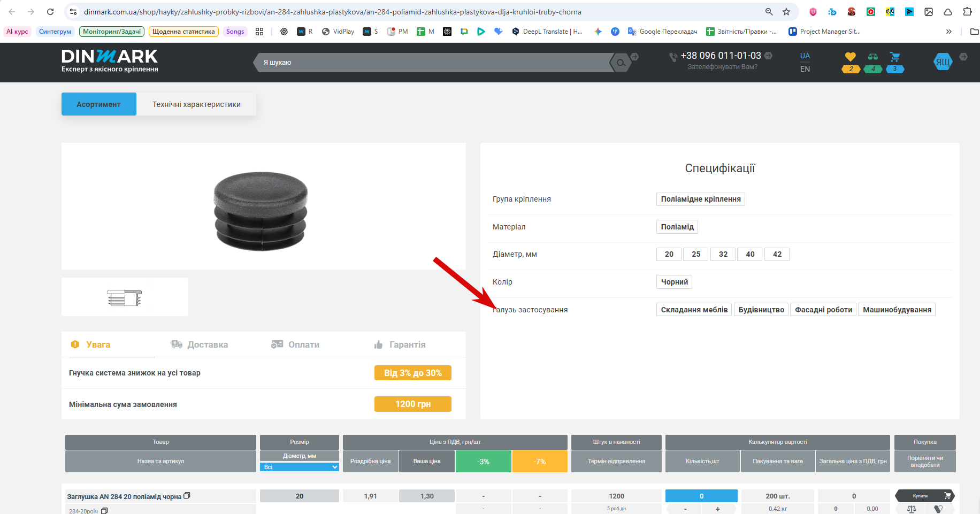Click the Поліамід material tag

677,227
